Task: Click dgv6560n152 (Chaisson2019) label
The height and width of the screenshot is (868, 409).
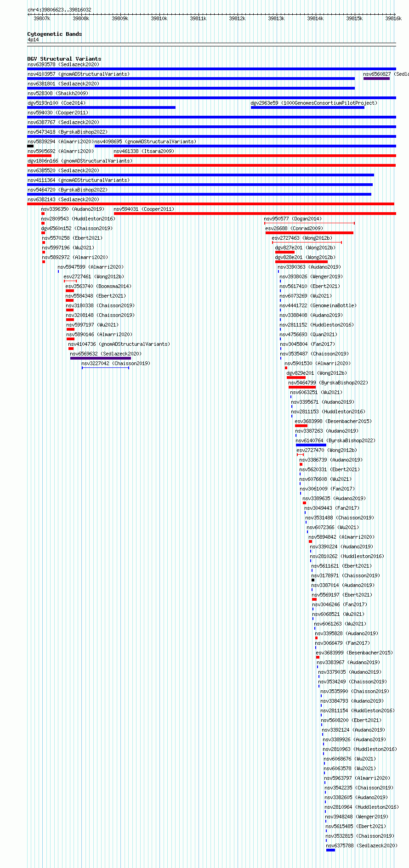Action: tap(77, 229)
